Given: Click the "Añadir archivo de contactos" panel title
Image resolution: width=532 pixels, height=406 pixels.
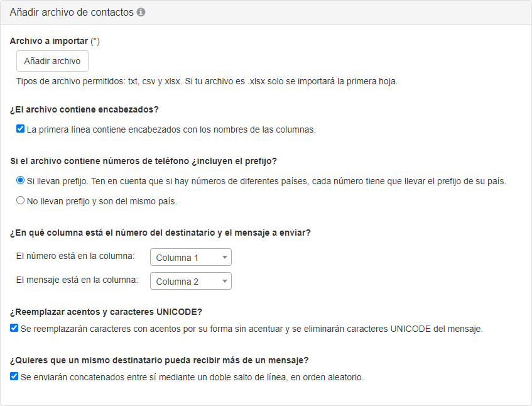Looking at the screenshot, I should 71,13.
